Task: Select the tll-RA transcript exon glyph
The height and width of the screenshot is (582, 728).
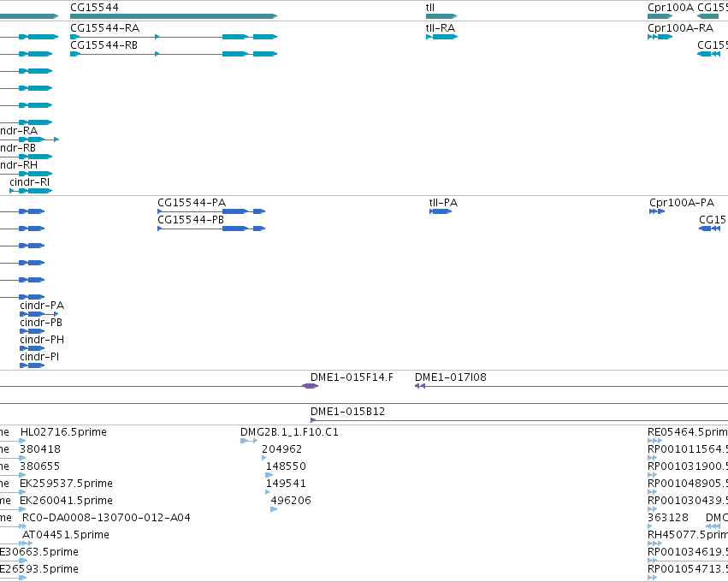Action: tap(441, 37)
